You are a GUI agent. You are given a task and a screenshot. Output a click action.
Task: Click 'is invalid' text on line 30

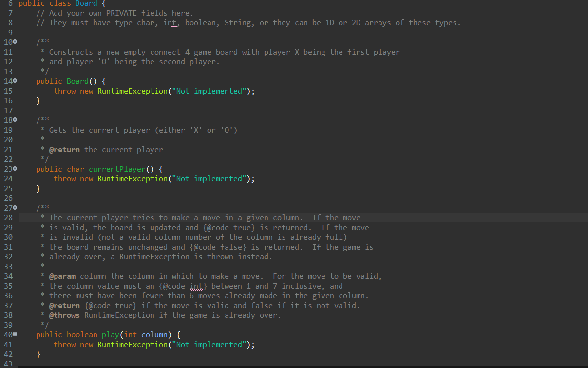pos(71,237)
